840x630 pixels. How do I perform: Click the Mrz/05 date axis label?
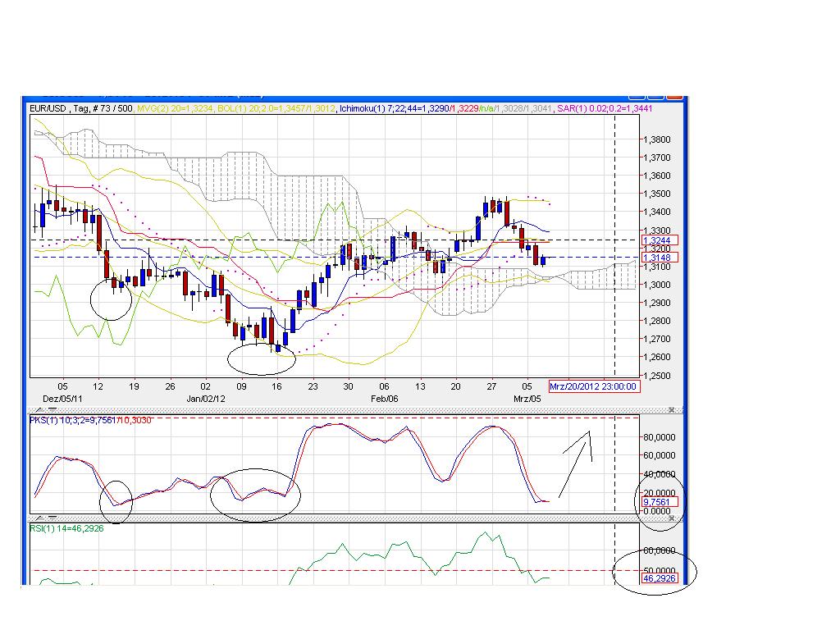tap(527, 399)
